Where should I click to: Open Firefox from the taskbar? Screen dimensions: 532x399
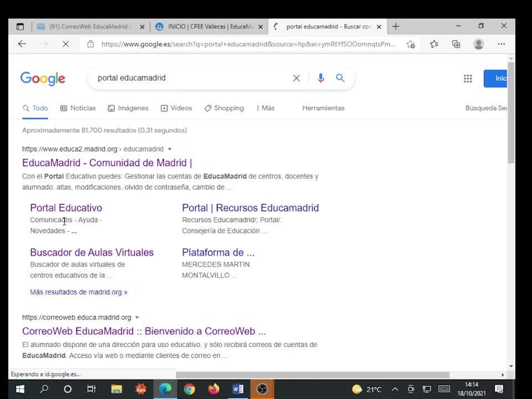click(214, 389)
